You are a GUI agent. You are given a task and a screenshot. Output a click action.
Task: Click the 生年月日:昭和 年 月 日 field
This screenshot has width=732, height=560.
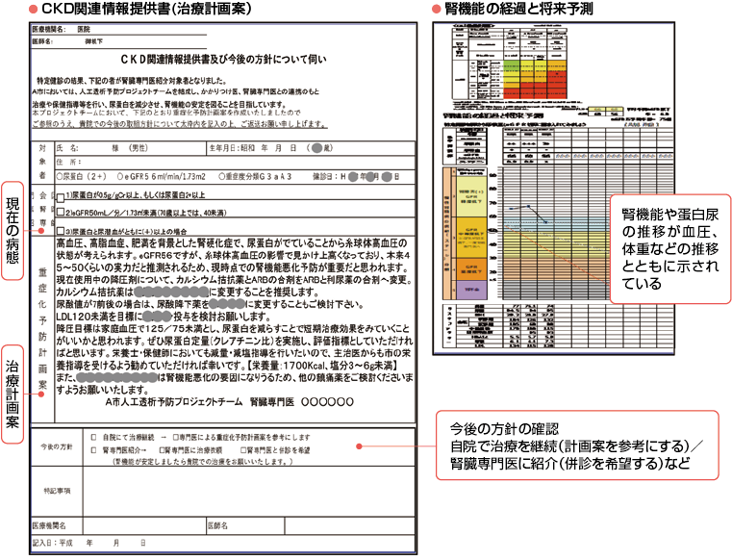pyautogui.click(x=311, y=148)
